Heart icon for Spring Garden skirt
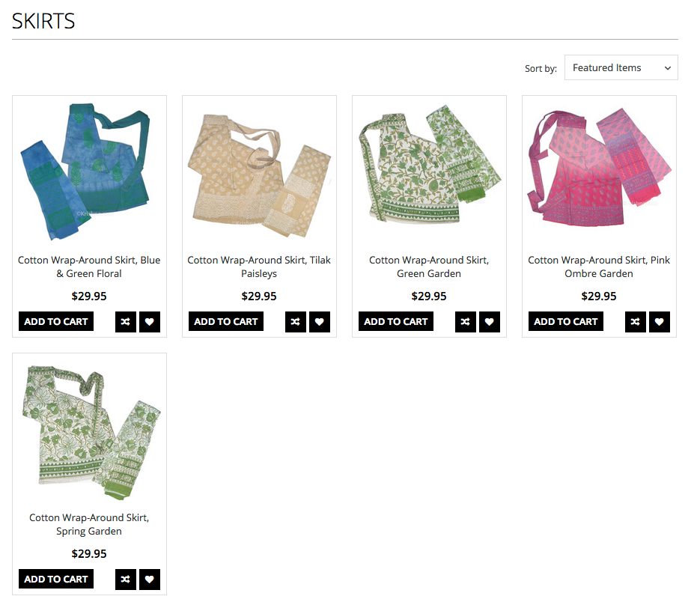Viewport: 700px width, 596px height. pos(150,579)
